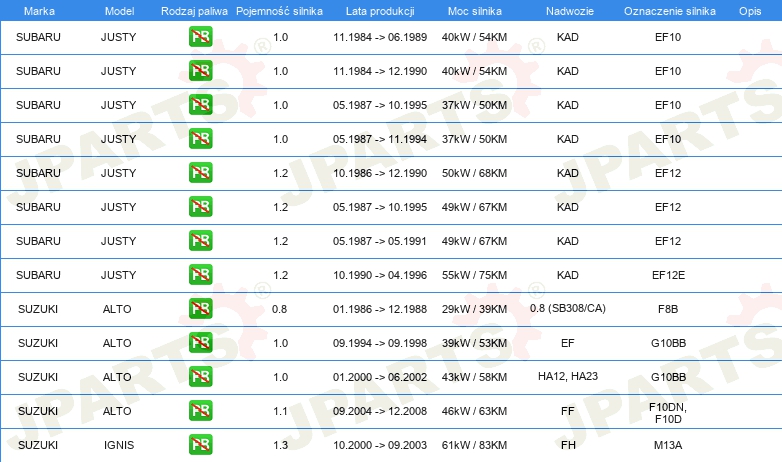Click JUSTY in the 50kW / 68KM row
Image resolution: width=782 pixels, height=462 pixels.
pyautogui.click(x=118, y=173)
